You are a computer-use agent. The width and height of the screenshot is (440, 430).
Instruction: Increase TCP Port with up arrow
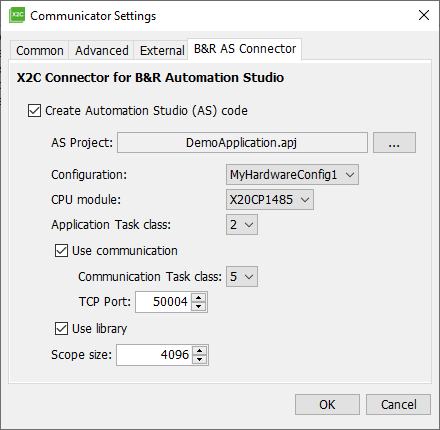199,297
